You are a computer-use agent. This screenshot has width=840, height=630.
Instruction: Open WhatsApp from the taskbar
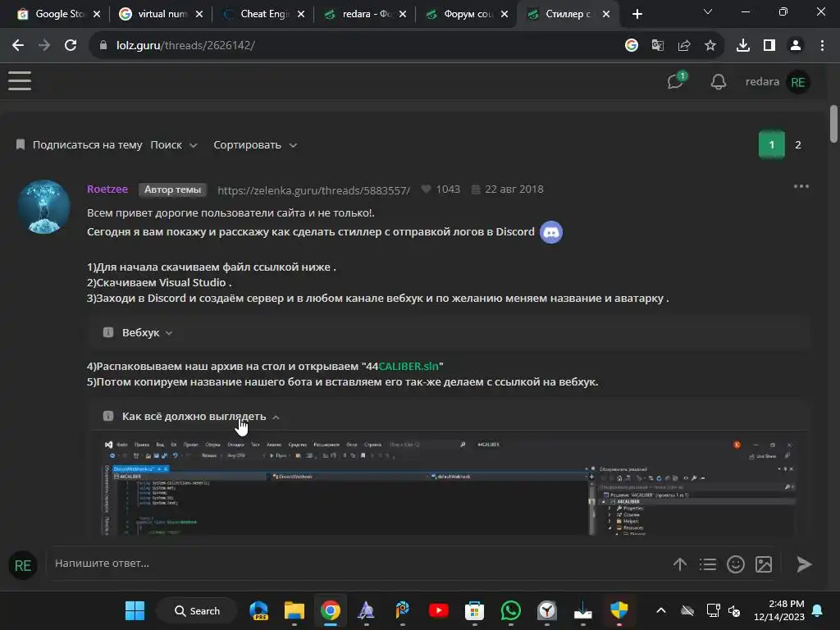click(510, 610)
